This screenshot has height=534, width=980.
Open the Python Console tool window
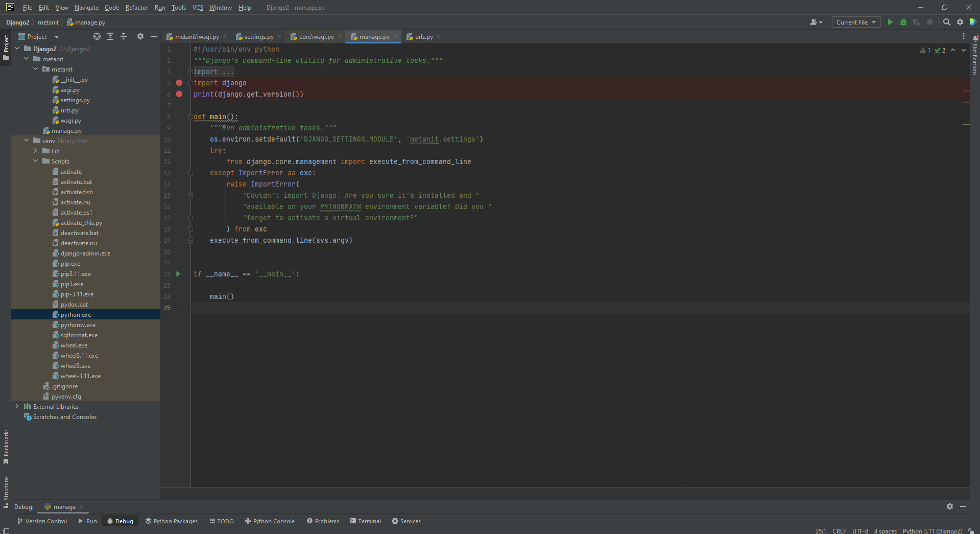coord(270,521)
